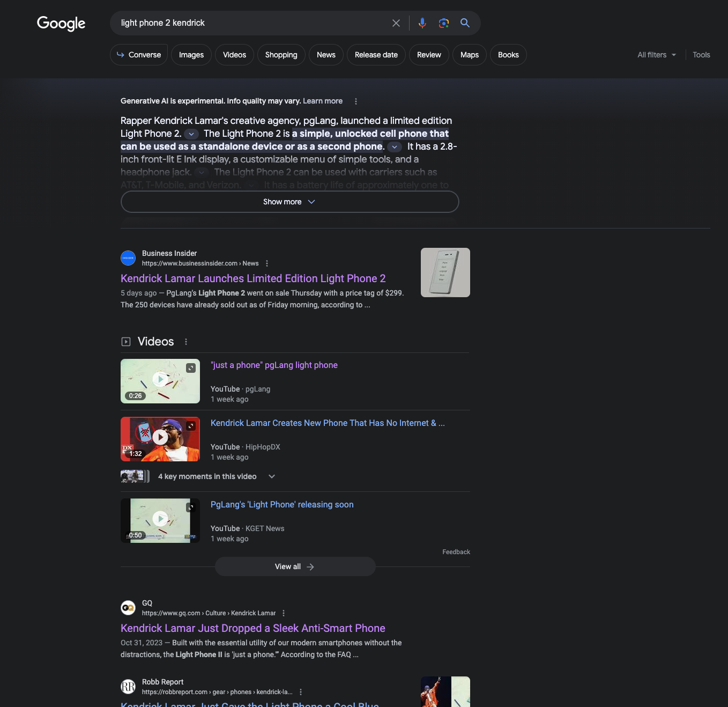Open Google Lens image search
The height and width of the screenshot is (707, 728).
click(x=443, y=23)
